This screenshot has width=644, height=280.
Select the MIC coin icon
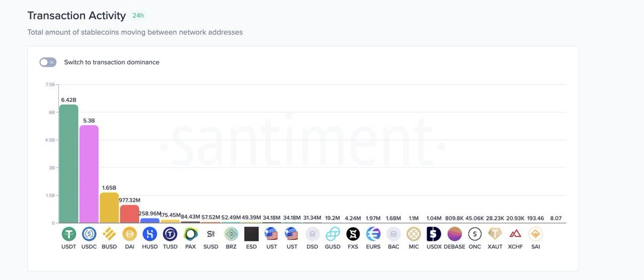pyautogui.click(x=414, y=234)
